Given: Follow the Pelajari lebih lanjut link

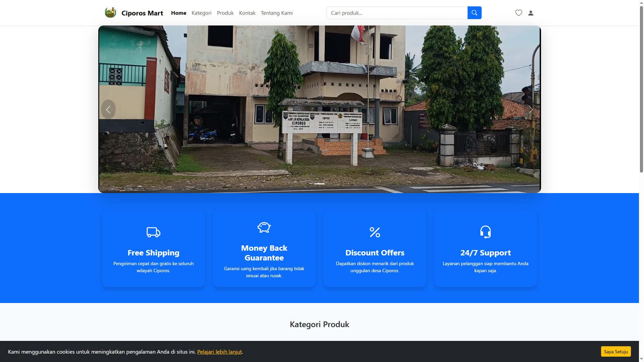Looking at the screenshot, I should [219, 352].
